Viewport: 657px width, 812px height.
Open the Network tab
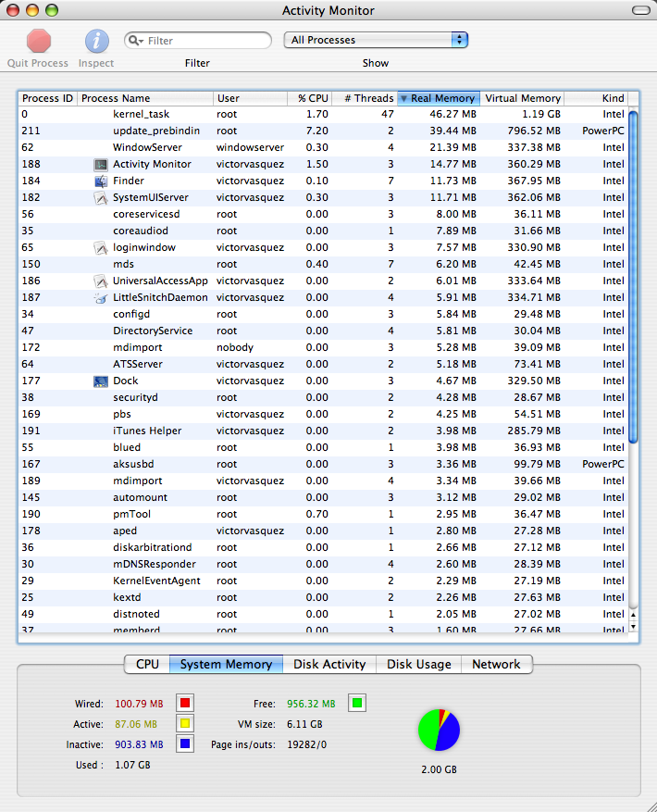point(496,665)
